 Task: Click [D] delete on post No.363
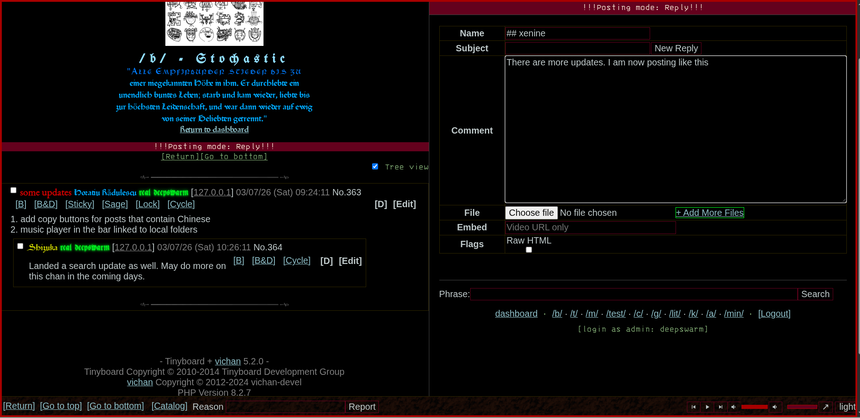(380, 204)
